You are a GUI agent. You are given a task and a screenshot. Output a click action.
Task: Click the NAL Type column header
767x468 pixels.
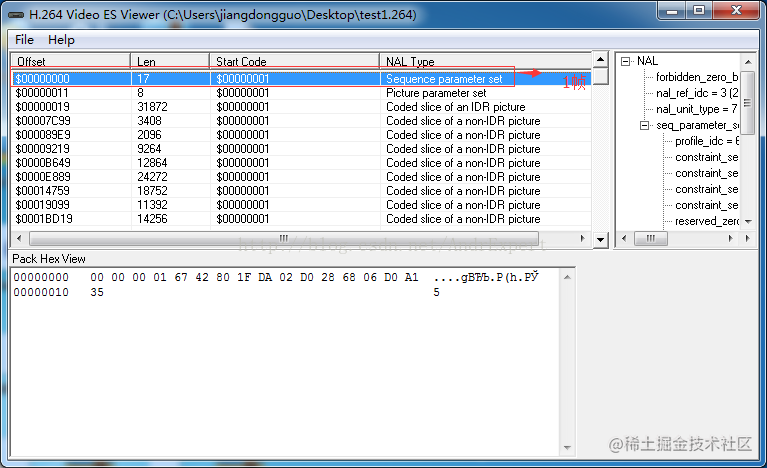tap(485, 62)
